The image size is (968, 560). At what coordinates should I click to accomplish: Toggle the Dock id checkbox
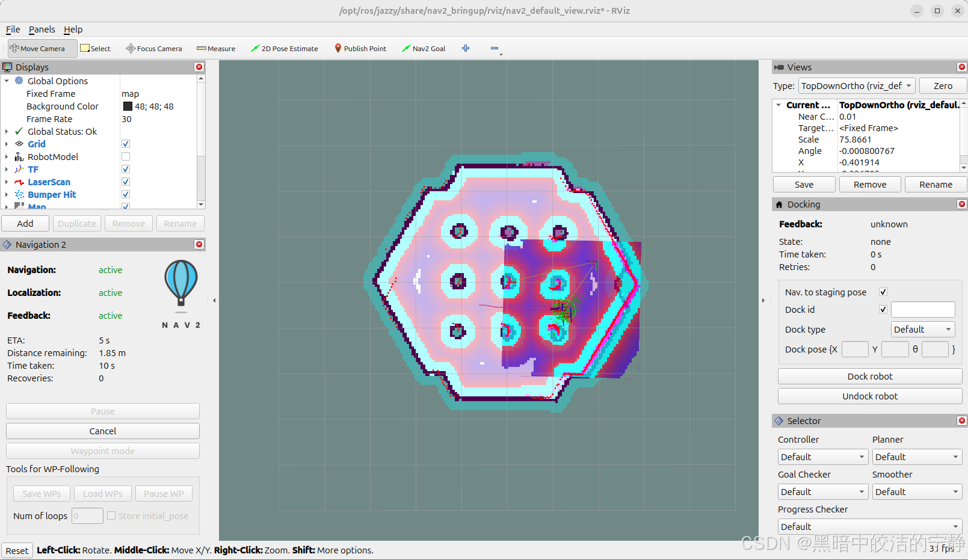click(x=883, y=309)
